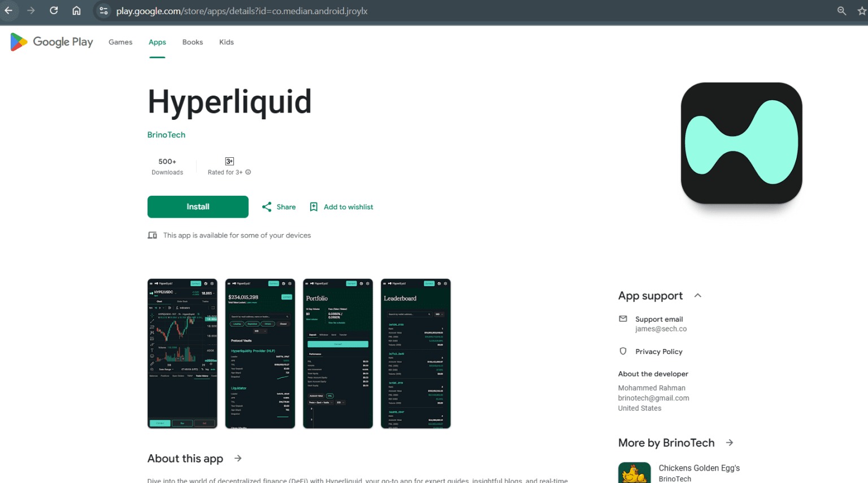Share the Hyperliquid app
This screenshot has width=868, height=483.
click(x=279, y=207)
